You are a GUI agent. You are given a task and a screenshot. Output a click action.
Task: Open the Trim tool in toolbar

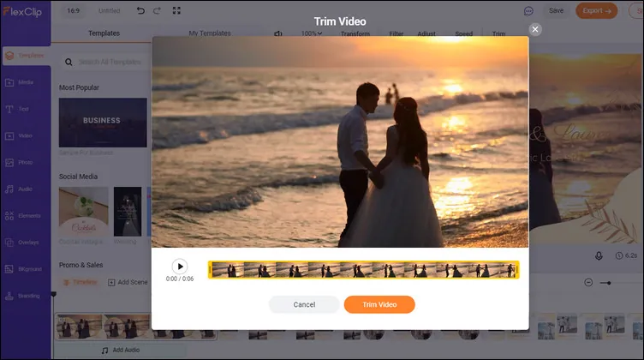[498, 33]
